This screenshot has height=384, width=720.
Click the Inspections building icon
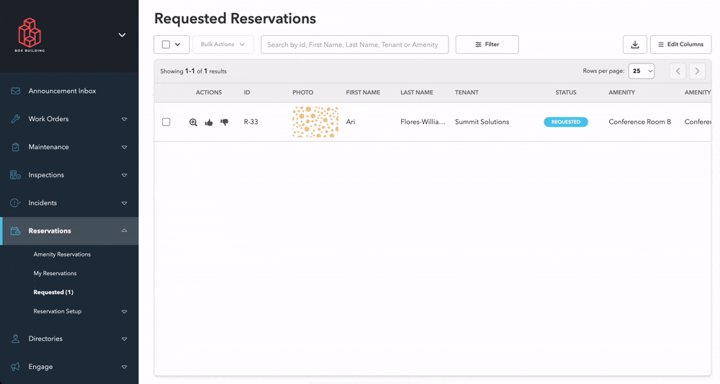(15, 175)
